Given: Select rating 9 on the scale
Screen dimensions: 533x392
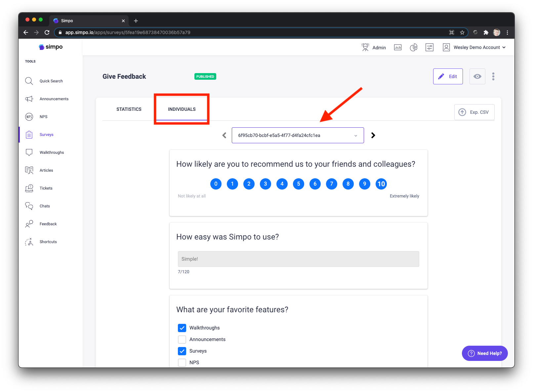Looking at the screenshot, I should (x=365, y=184).
